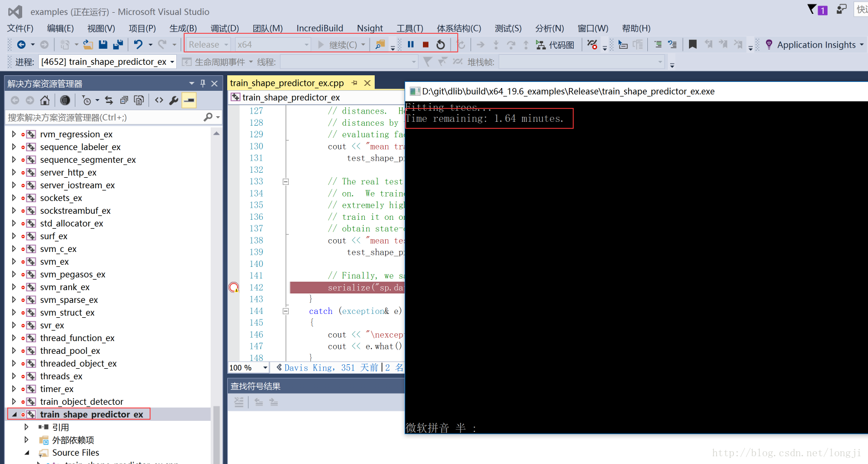
Task: Open the 100 % zoom dropdown
Action: click(x=265, y=368)
